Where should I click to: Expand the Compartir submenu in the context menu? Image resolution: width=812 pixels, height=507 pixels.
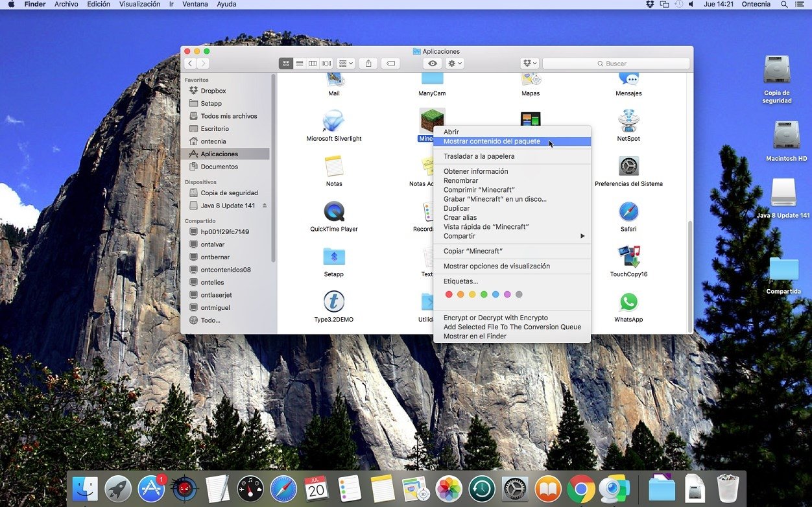(512, 236)
